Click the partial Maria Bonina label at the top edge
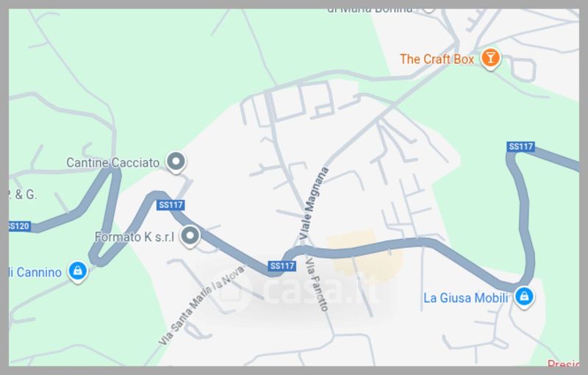The height and width of the screenshot is (375, 588). (x=370, y=10)
